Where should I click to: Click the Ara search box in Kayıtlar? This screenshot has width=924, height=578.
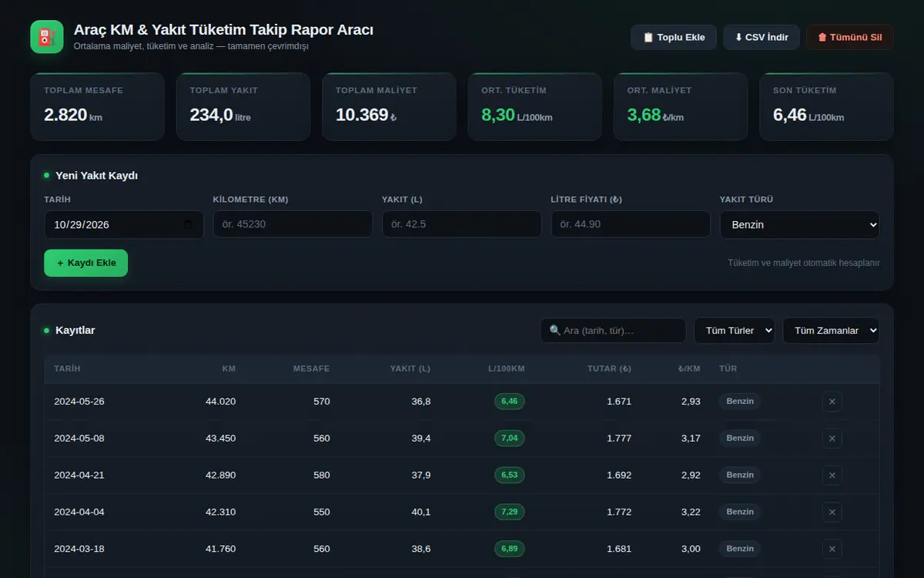613,331
